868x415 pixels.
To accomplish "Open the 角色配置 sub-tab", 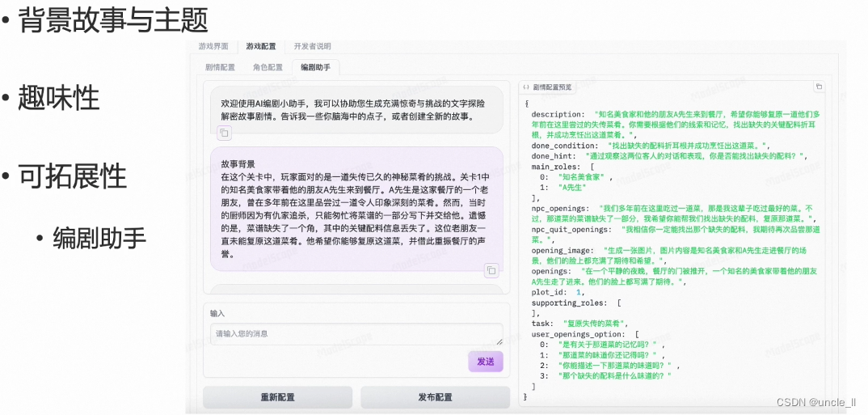I will (x=268, y=67).
